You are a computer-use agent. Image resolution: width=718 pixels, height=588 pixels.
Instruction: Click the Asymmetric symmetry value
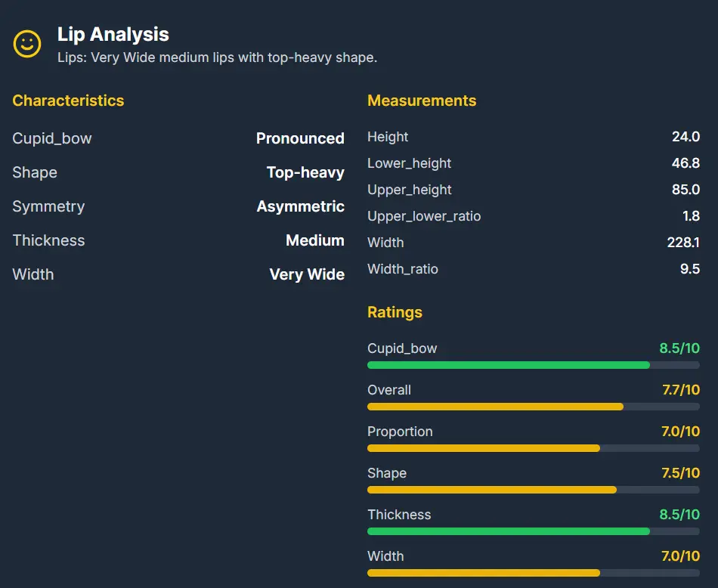(300, 206)
